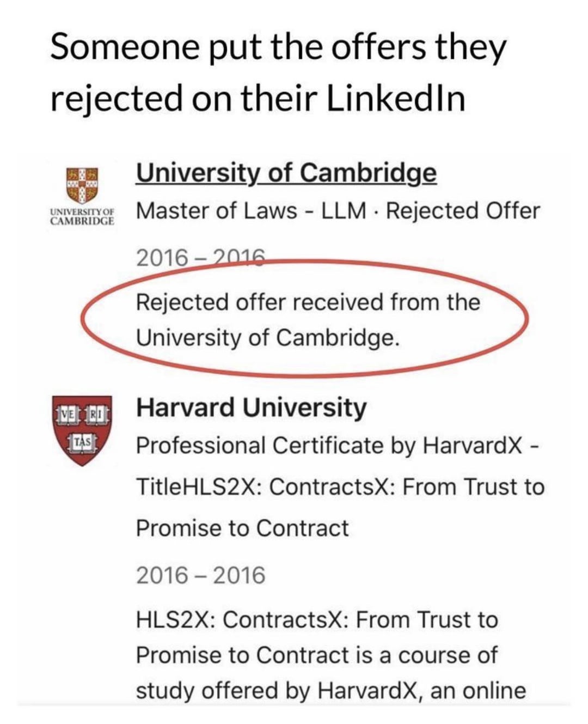Click the 'UNIVERSITY OF CAMBRIDGE' wordmark under the crest

(82, 217)
